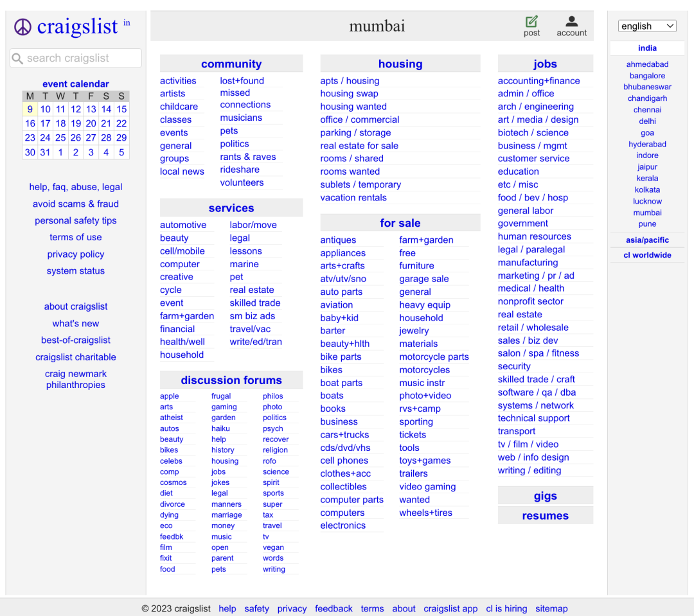Focus the search craigslist input field

pos(76,58)
